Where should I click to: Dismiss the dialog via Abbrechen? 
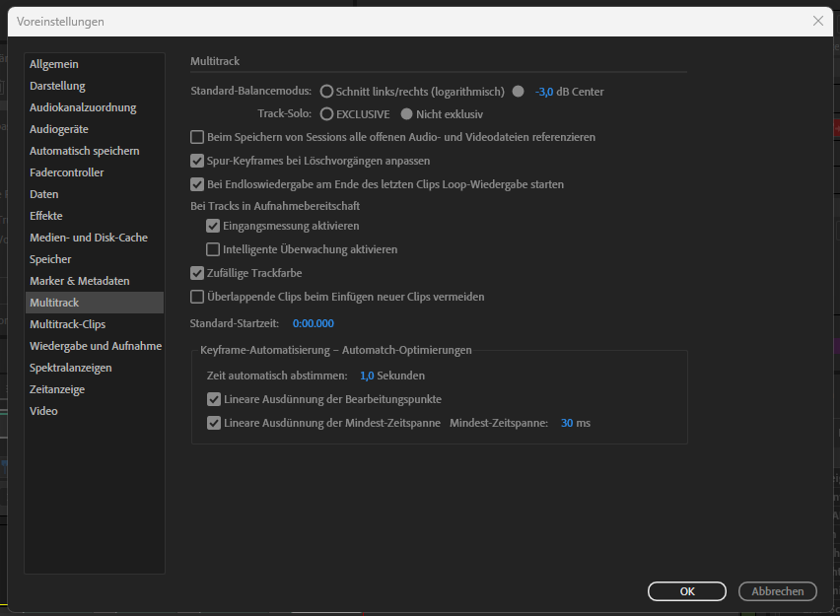tap(777, 590)
